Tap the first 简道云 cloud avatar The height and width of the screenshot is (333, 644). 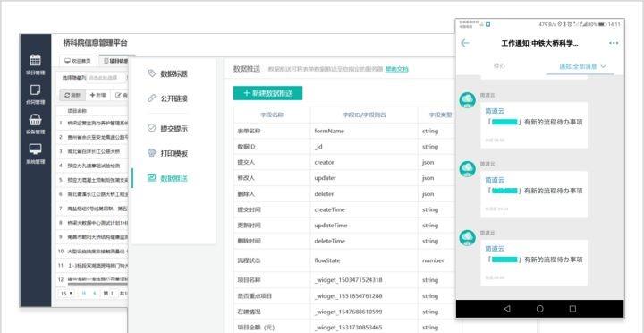[x=468, y=100]
